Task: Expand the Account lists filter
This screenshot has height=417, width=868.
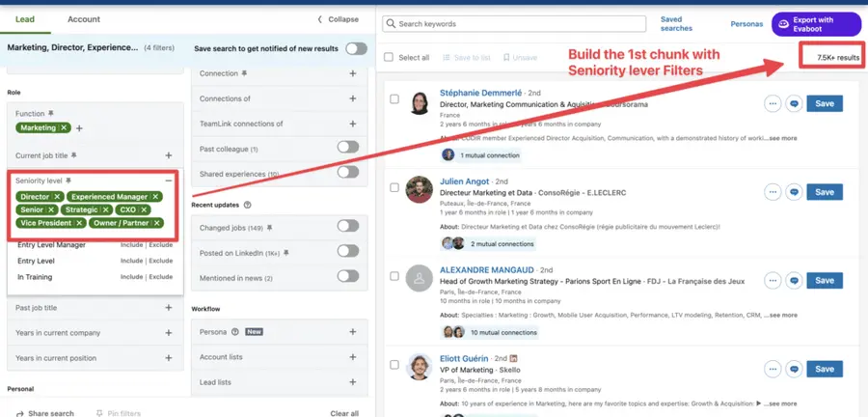Action: [353, 356]
